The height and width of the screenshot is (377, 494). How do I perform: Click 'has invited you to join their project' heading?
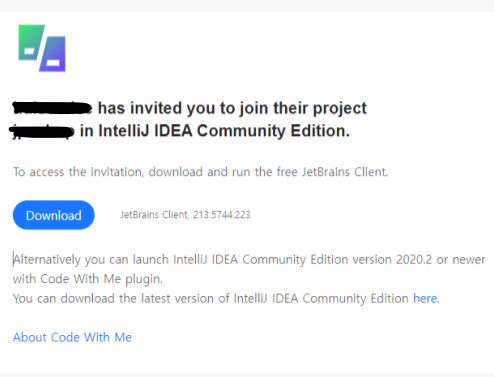point(232,109)
